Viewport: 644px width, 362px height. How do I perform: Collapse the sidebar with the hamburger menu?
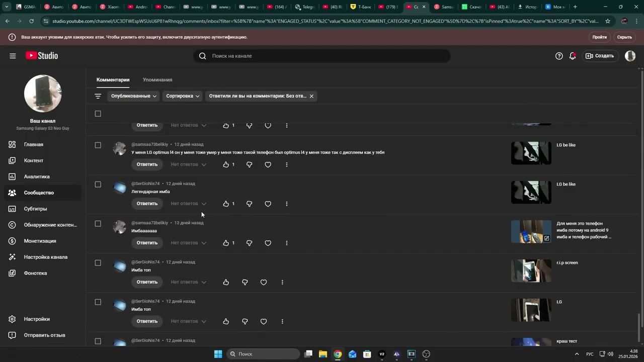click(x=13, y=56)
